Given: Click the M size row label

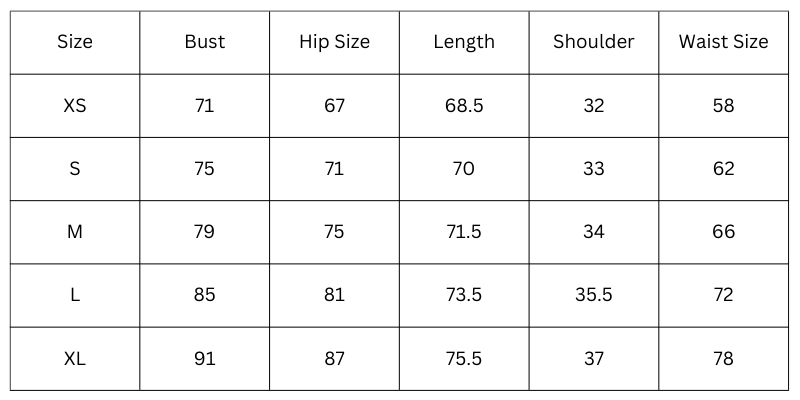Looking at the screenshot, I should pos(75,232).
